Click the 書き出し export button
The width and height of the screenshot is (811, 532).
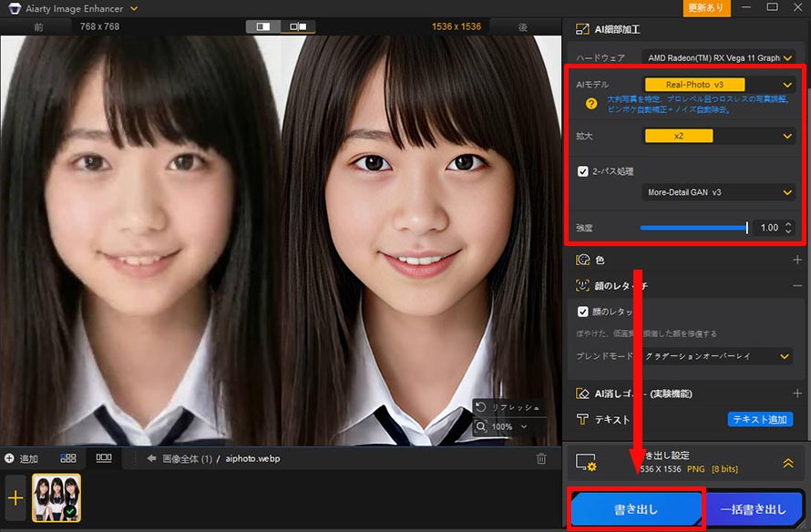click(635, 510)
